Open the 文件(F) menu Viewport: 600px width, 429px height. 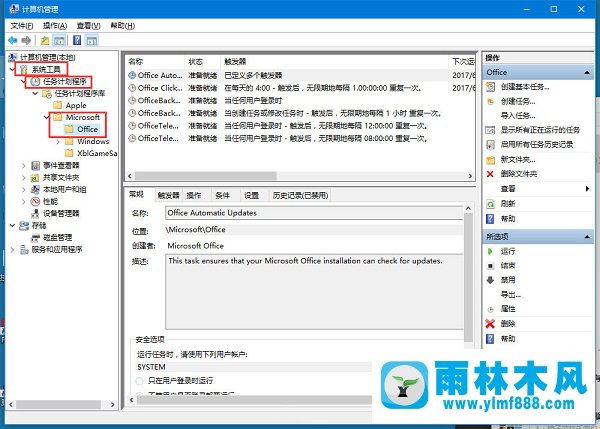pyautogui.click(x=22, y=26)
